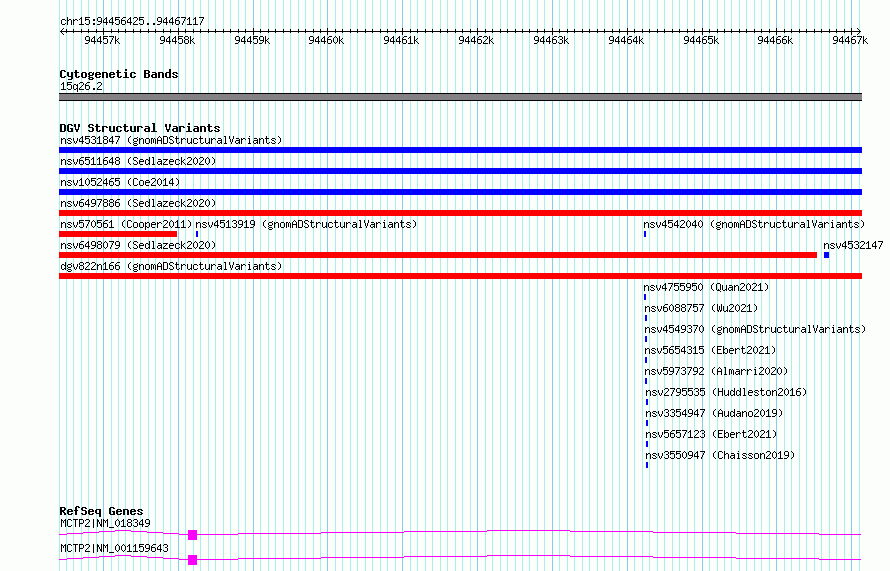Select the dgv822n166 gnomAD variant label
Viewport: 890px width, 571px height.
click(171, 266)
